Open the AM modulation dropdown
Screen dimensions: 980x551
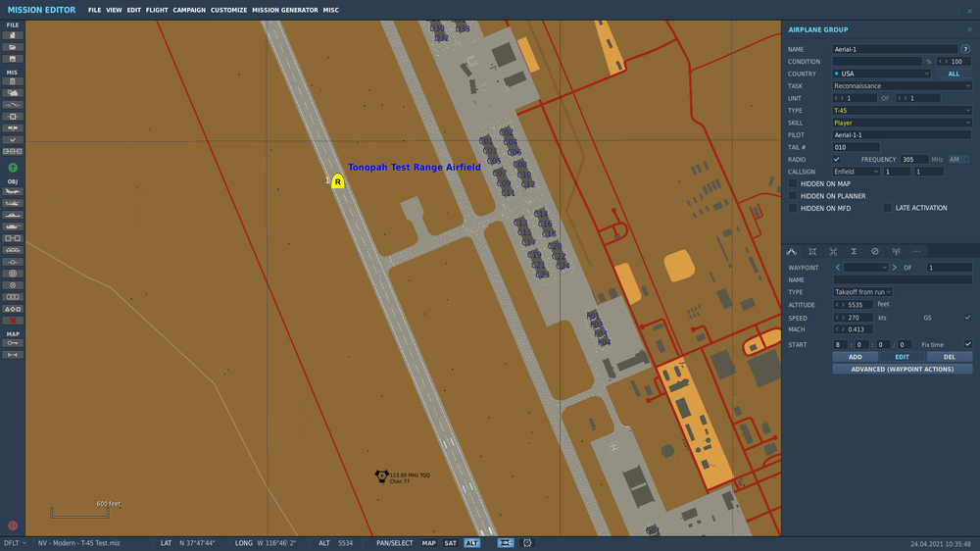coord(958,160)
